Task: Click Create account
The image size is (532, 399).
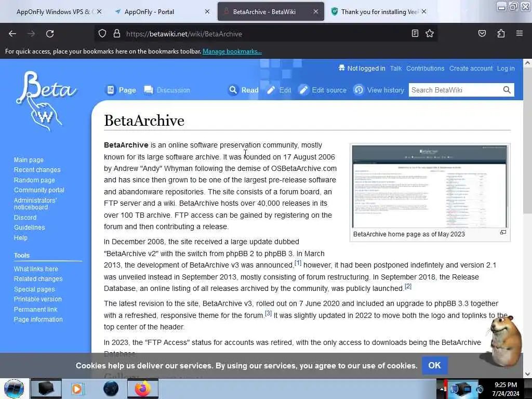Action: (471, 68)
